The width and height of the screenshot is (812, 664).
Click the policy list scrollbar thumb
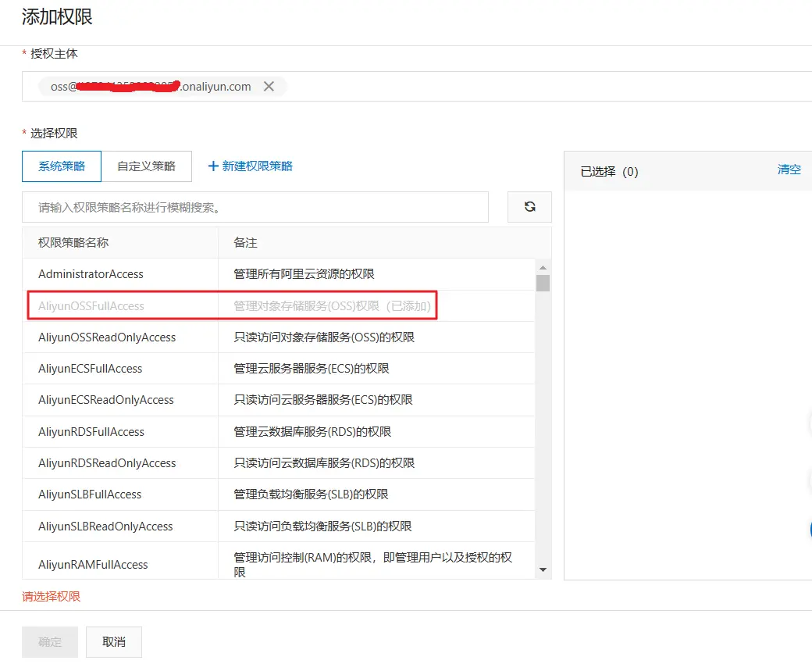click(543, 284)
